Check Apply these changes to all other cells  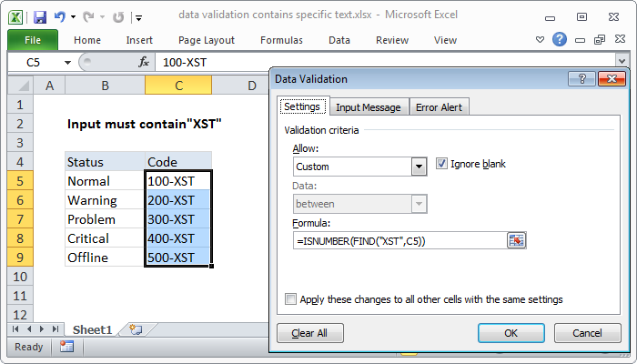[290, 299]
